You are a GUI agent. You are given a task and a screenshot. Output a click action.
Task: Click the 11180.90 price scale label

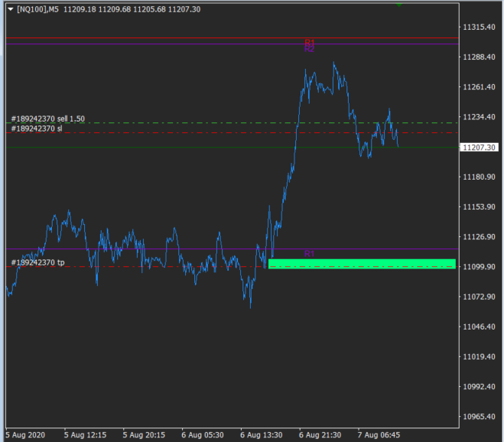(x=479, y=177)
